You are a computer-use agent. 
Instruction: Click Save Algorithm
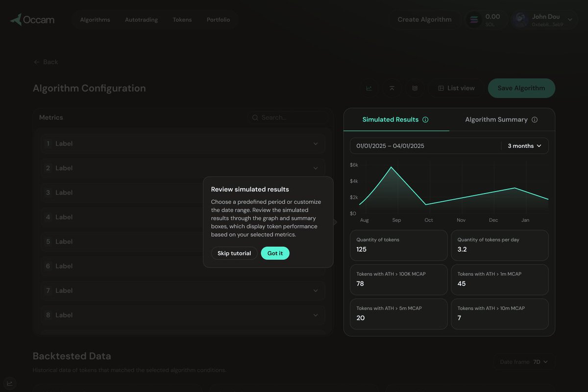pos(521,88)
